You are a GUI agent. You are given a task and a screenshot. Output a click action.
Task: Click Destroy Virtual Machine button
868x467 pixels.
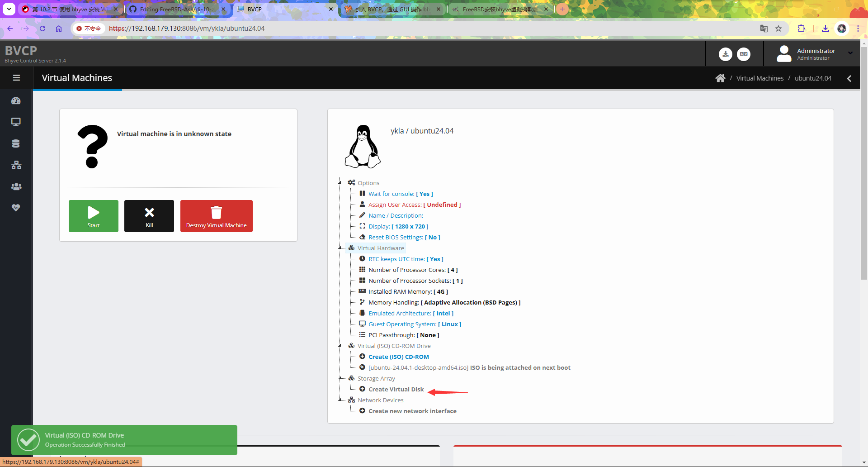click(x=217, y=216)
